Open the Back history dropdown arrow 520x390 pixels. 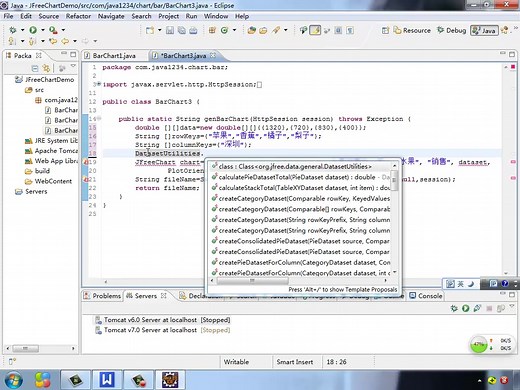pos(75,41)
